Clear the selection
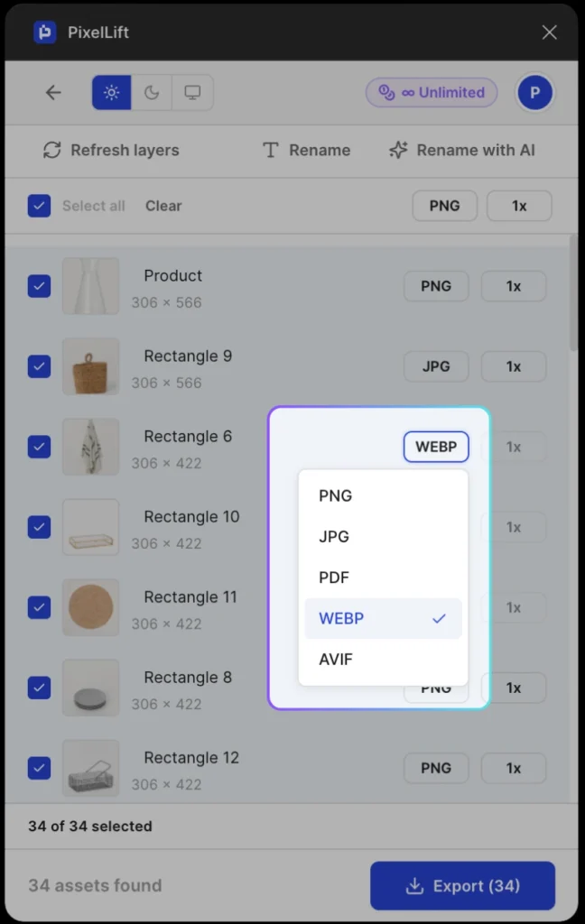585x924 pixels. [x=163, y=206]
